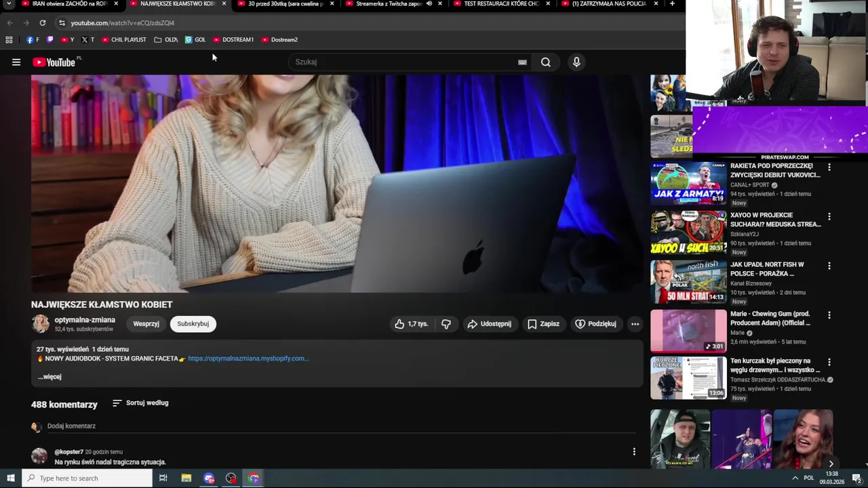Open Windows notification center icon
Screen dimensions: 868x488
(856, 479)
